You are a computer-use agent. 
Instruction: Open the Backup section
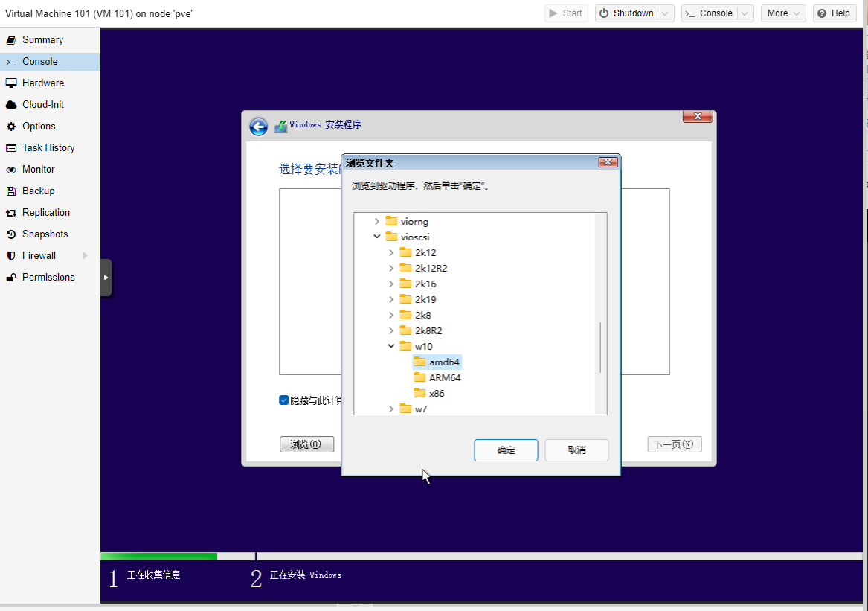50,191
